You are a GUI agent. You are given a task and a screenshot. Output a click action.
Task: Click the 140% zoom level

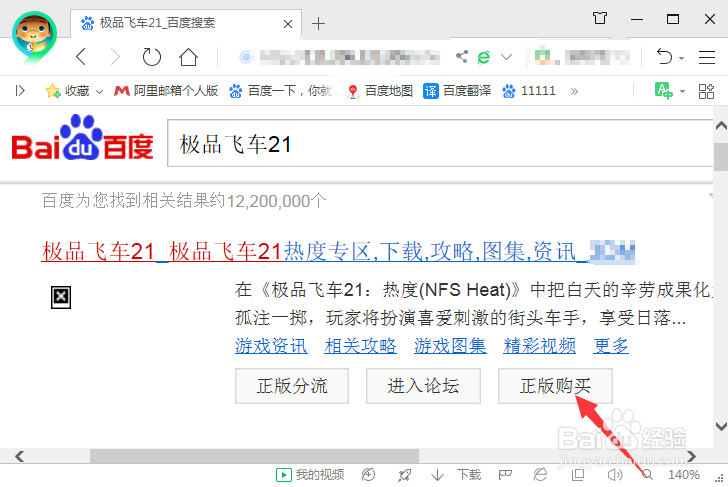point(683,474)
